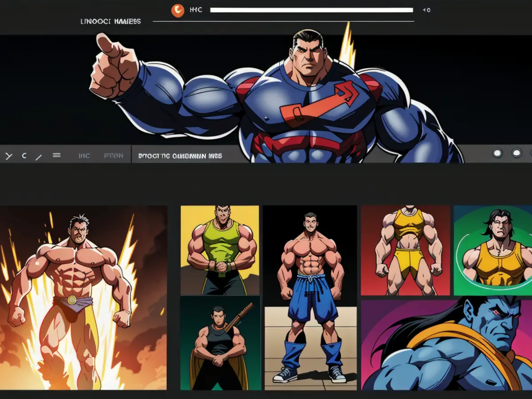Click the white progress bar at the top

(x=312, y=10)
